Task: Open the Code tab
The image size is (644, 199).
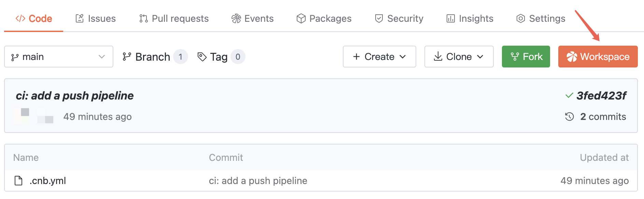Action: tap(34, 18)
